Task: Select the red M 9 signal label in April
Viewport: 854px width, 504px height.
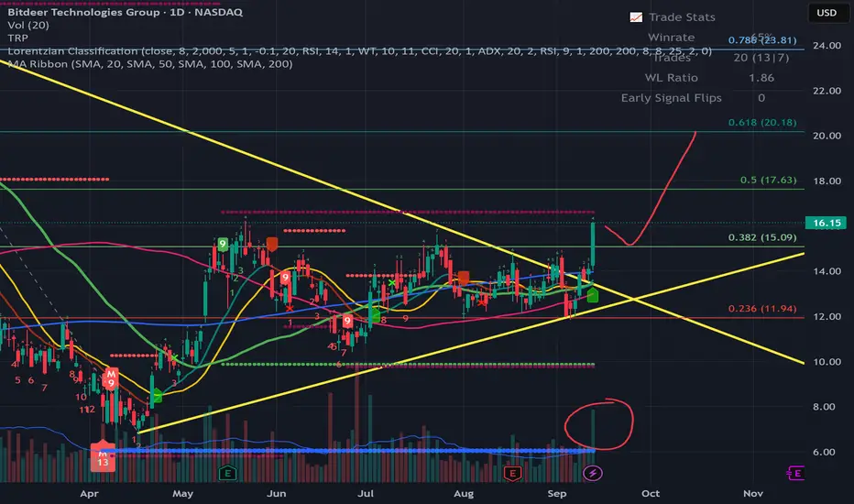Action: (x=111, y=378)
